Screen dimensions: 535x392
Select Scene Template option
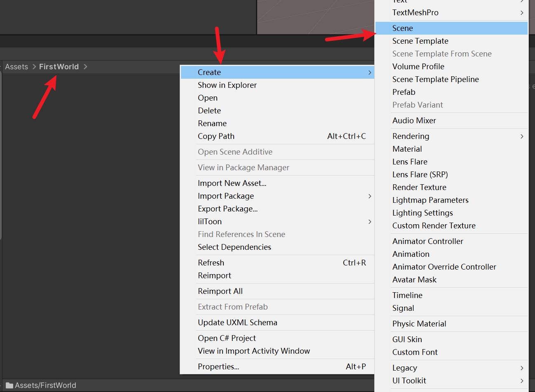coord(452,41)
